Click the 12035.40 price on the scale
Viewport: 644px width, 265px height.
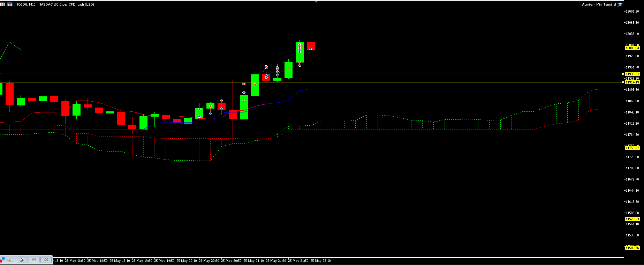[x=632, y=34]
